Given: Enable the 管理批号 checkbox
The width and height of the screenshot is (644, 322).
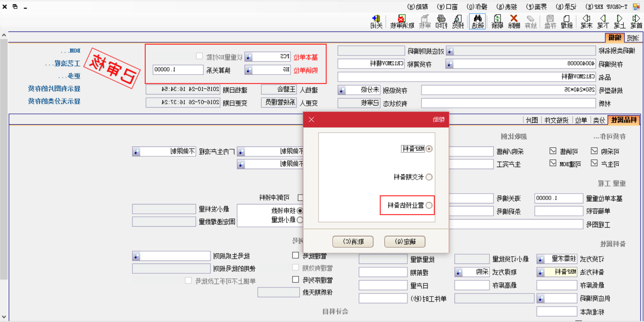Looking at the screenshot, I should coord(295,255).
